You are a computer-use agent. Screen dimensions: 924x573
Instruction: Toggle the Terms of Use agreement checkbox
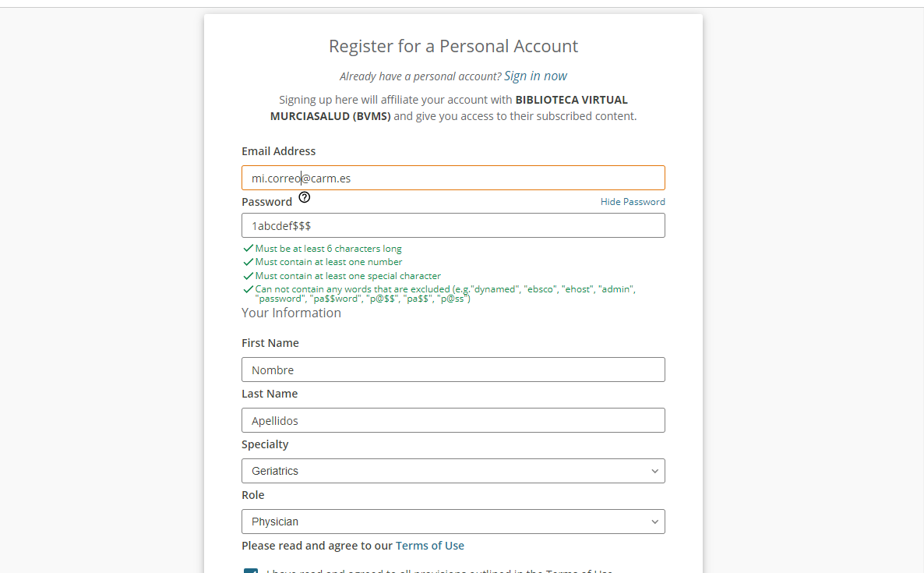tap(251, 571)
